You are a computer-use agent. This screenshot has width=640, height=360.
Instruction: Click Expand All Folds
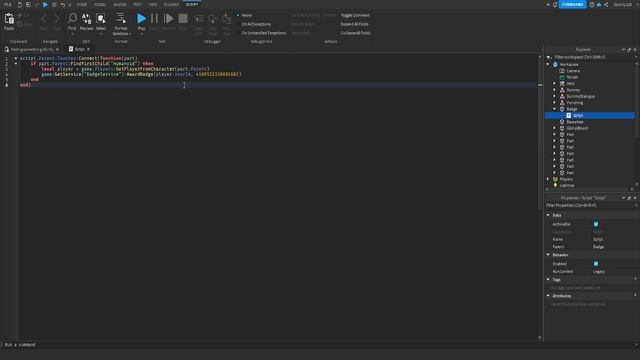354,24
